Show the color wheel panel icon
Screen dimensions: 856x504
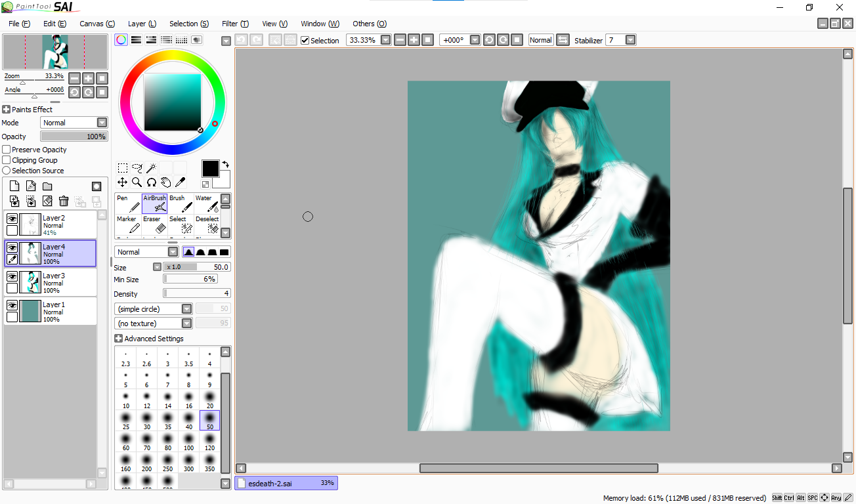(x=121, y=39)
